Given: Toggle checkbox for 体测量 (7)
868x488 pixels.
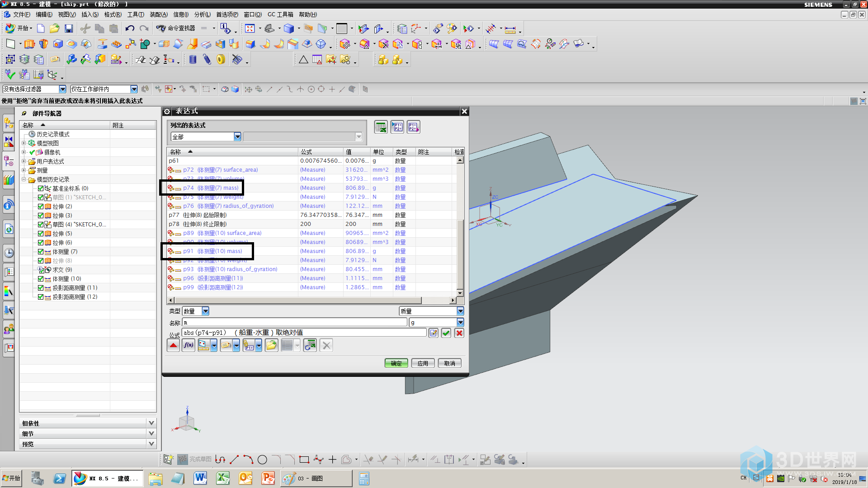Looking at the screenshot, I should point(41,252).
